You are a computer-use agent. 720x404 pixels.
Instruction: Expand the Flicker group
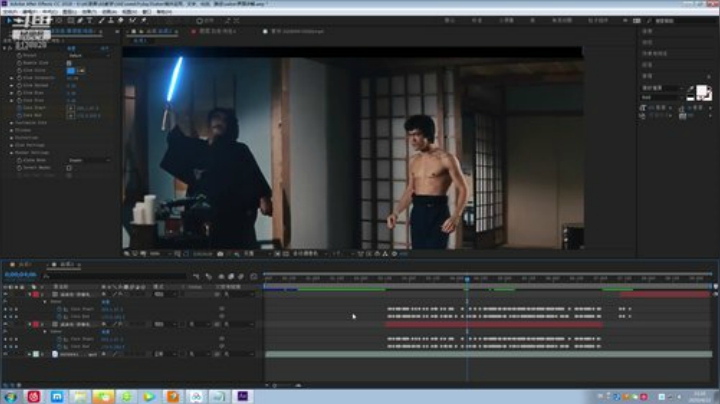[x=11, y=130]
